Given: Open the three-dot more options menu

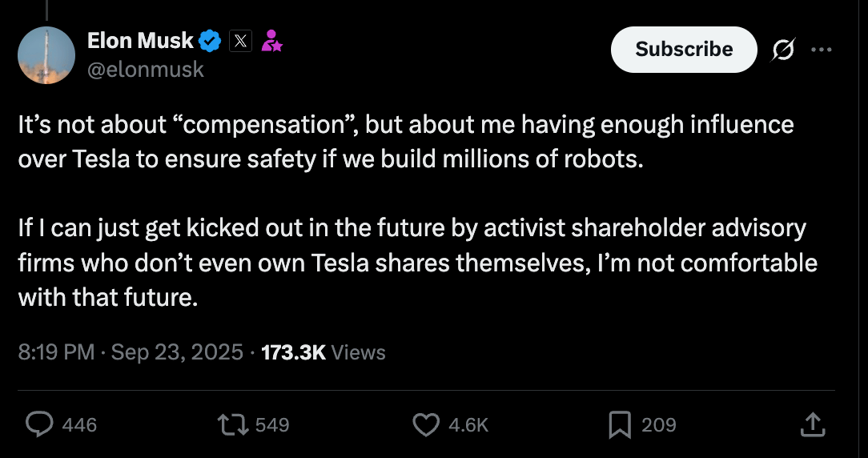Looking at the screenshot, I should click(821, 50).
